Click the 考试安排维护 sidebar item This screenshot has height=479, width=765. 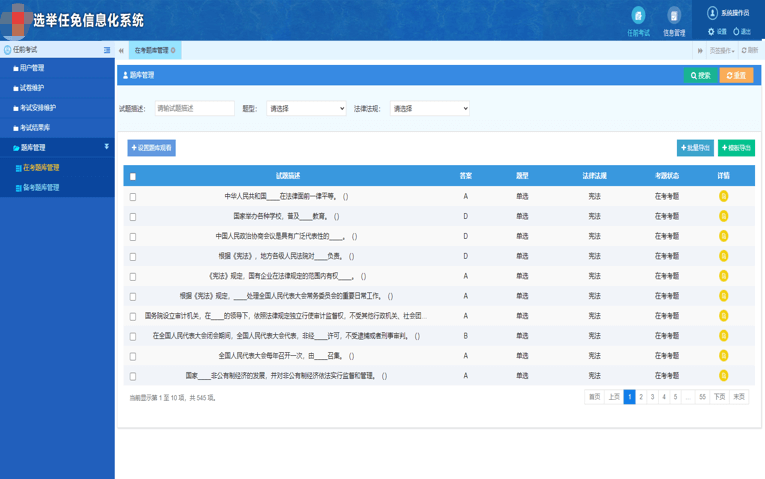[x=57, y=108]
